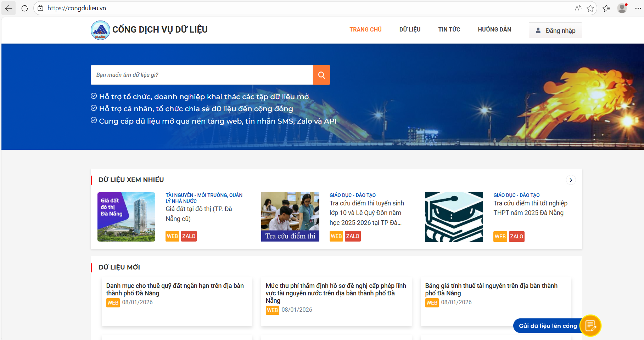Advance Dữ liệu xem nhiều carousel arrow
The width and height of the screenshot is (644, 340).
(571, 180)
